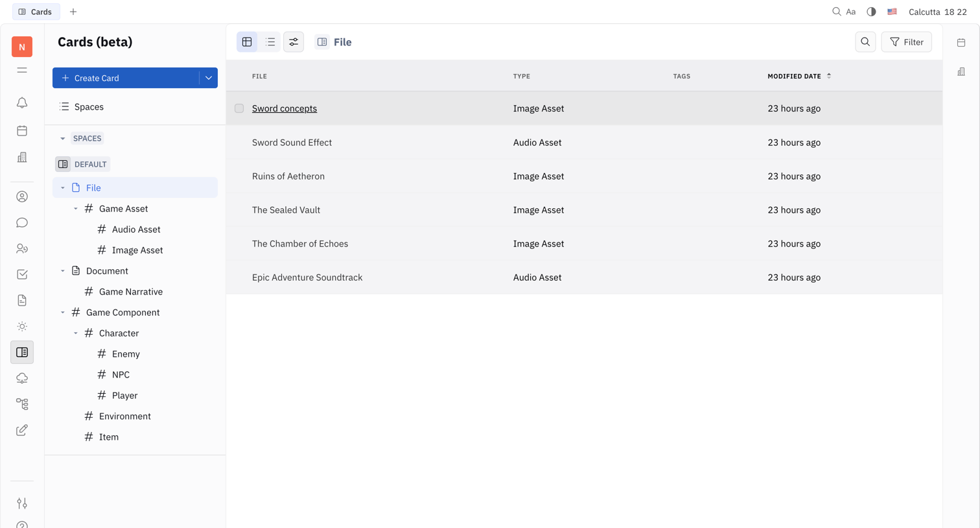Open The Sealed Vault row

point(584,210)
